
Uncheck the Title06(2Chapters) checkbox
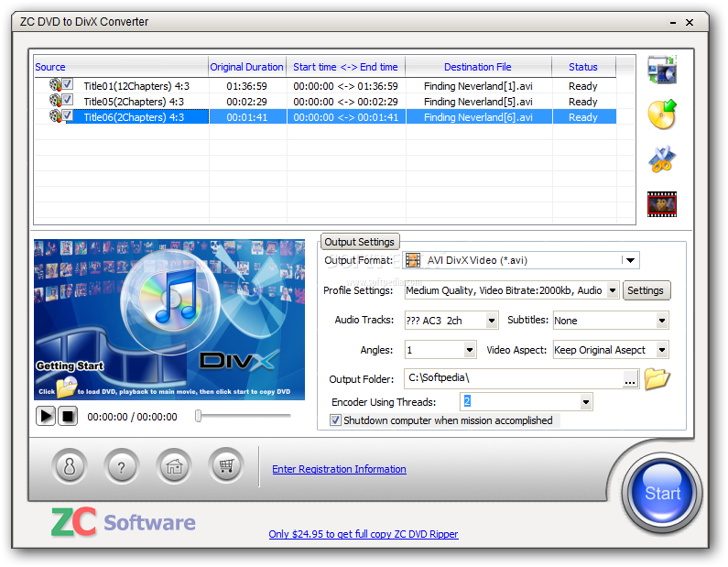(x=68, y=115)
